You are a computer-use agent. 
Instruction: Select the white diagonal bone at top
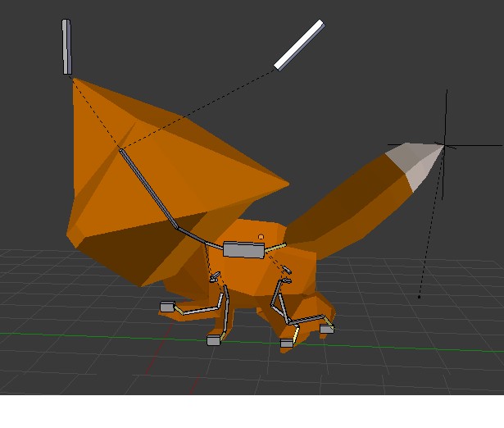coord(298,45)
